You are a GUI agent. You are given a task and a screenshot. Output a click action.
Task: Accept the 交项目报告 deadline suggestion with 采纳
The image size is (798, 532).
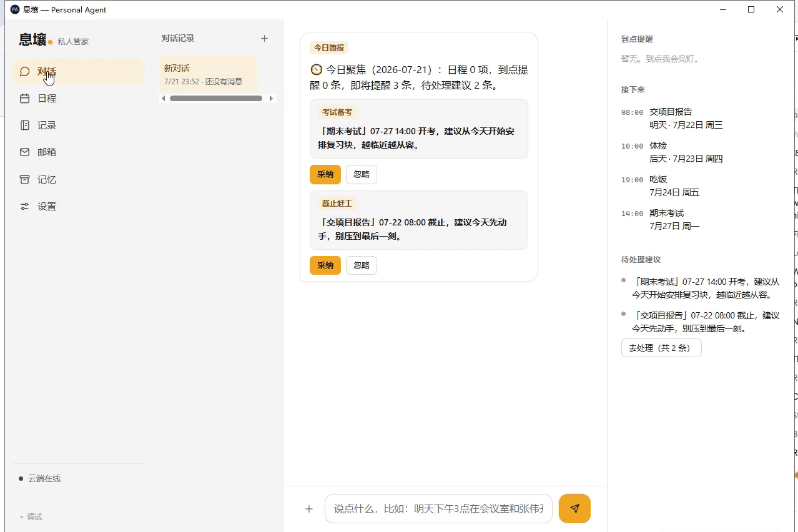pyautogui.click(x=325, y=265)
